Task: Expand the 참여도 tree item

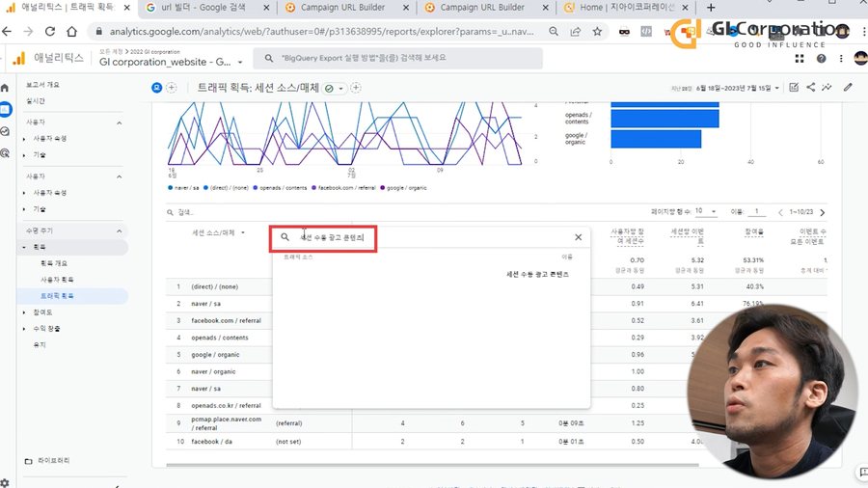Action: pos(24,312)
